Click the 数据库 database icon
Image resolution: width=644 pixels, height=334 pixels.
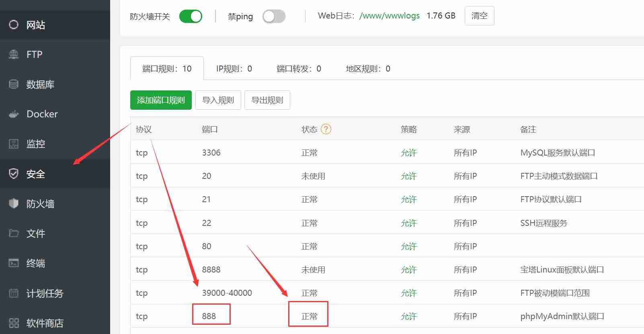coord(14,84)
